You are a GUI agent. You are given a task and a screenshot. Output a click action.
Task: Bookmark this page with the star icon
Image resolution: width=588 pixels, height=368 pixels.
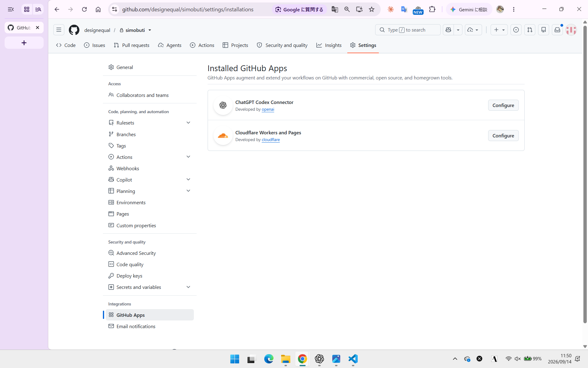371,10
